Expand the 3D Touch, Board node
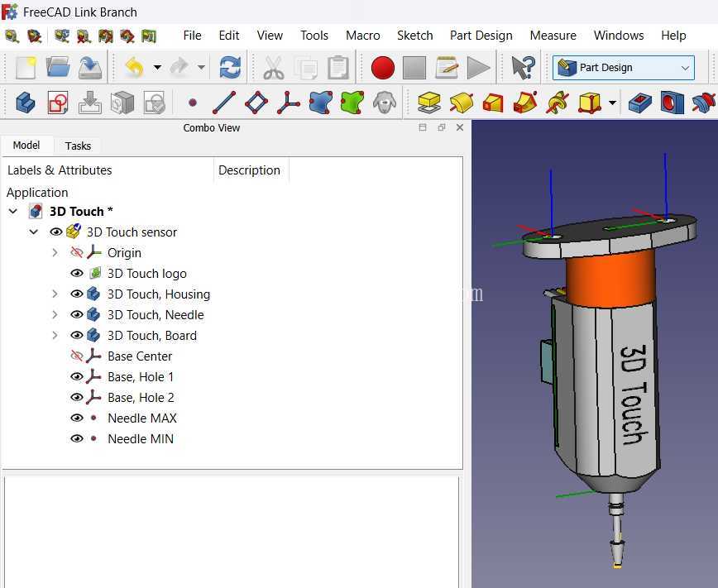Image resolution: width=718 pixels, height=588 pixels. tap(55, 335)
